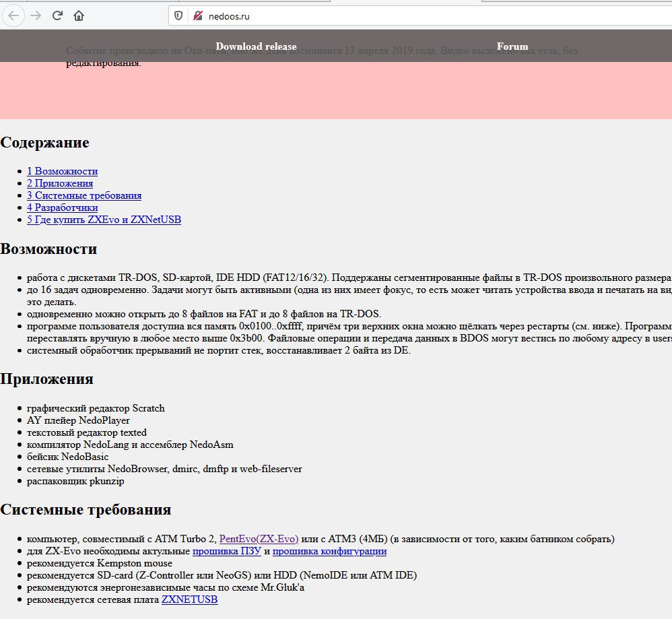Click the text графический редактор Scratch
The height and width of the screenshot is (619, 672).
pos(96,408)
